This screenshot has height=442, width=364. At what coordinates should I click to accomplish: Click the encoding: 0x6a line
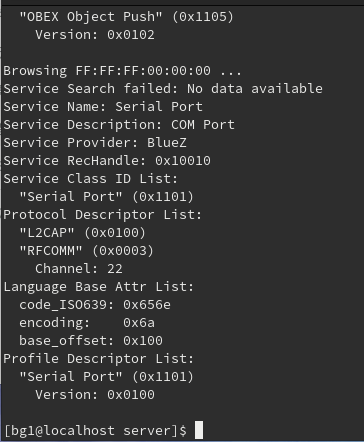coord(87,323)
